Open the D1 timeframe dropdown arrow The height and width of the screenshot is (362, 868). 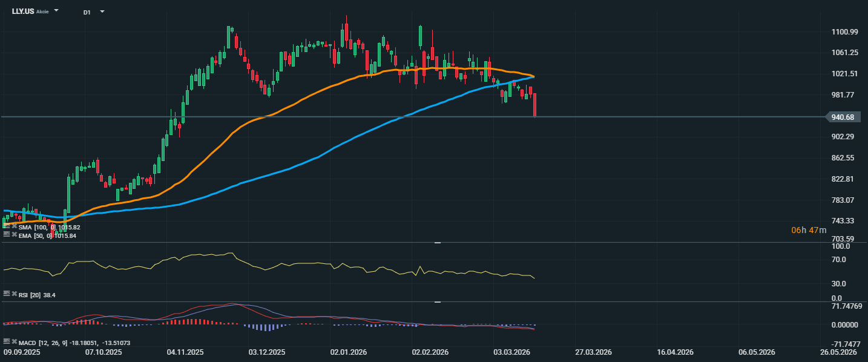click(x=102, y=12)
